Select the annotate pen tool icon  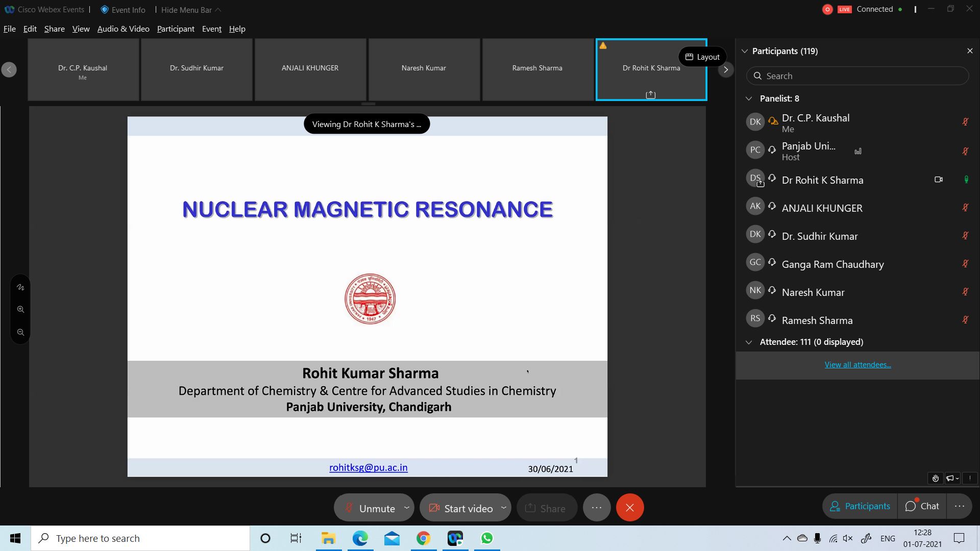click(20, 287)
